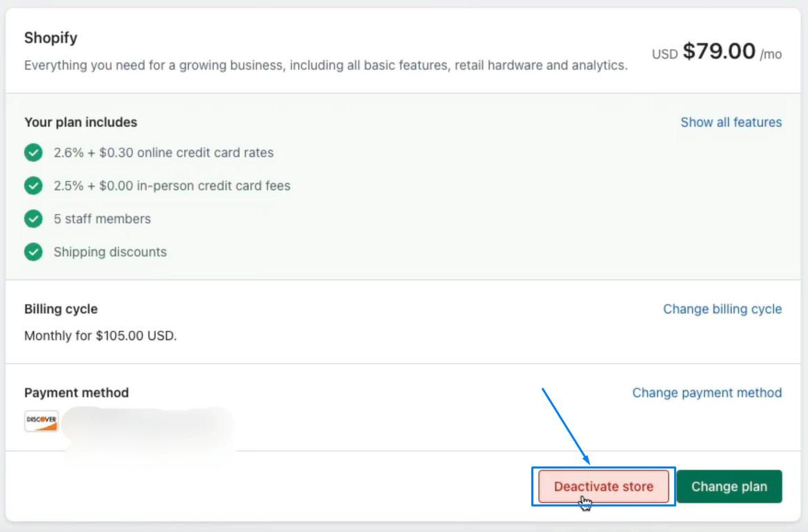Image resolution: width=808 pixels, height=532 pixels.
Task: Click the checkmark beside in-person credit card fees
Action: (34, 186)
